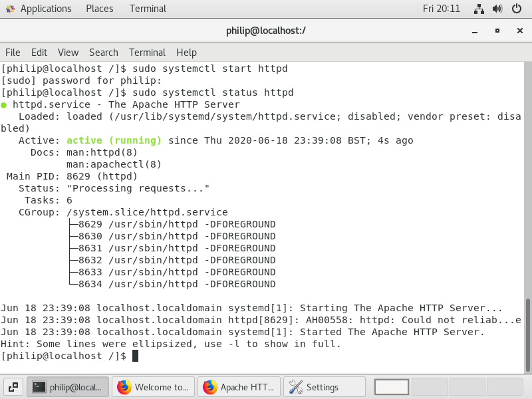Image resolution: width=532 pixels, height=399 pixels.
Task: Switch to Apache HTTP Firefox window
Action: [239, 387]
